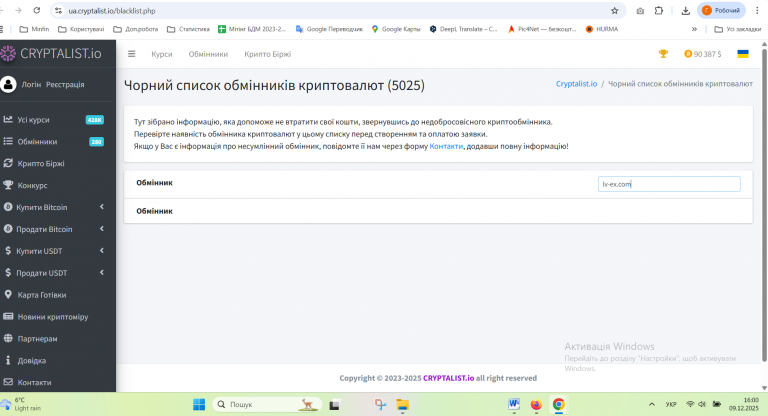The width and height of the screenshot is (768, 416).
Task: Open weather widget showing Light rain
Action: (x=21, y=404)
